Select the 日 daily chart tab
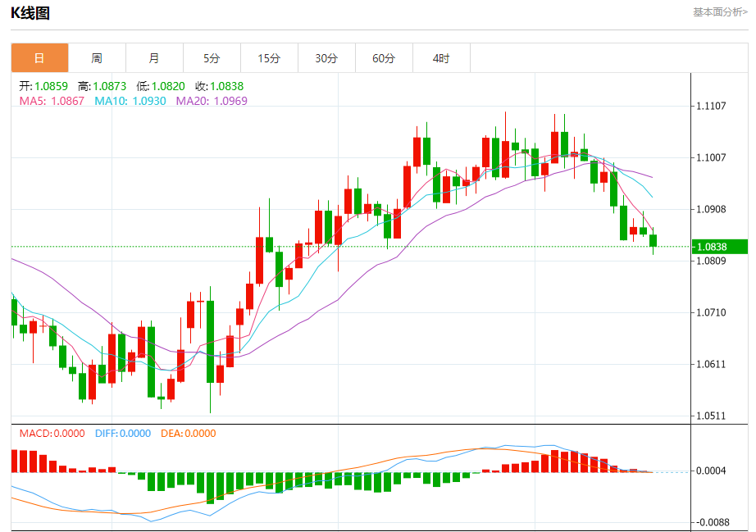Image resolution: width=756 pixels, height=532 pixels. coord(39,58)
